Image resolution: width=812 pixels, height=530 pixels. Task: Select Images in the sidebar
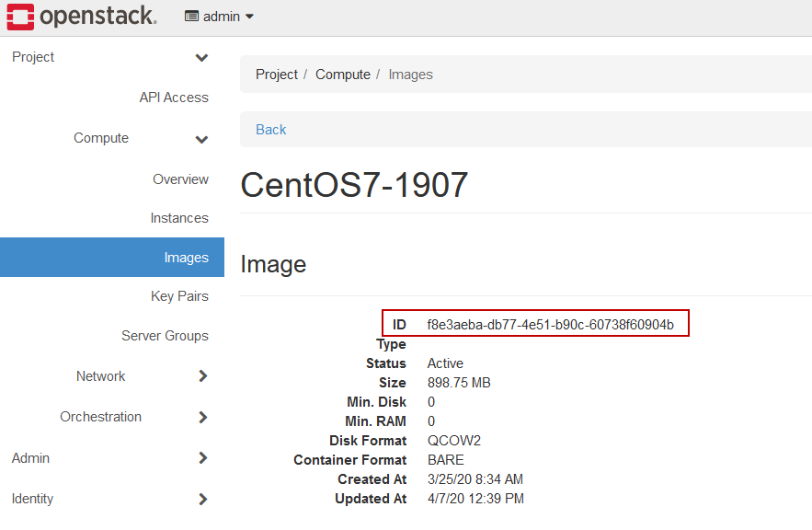(186, 258)
